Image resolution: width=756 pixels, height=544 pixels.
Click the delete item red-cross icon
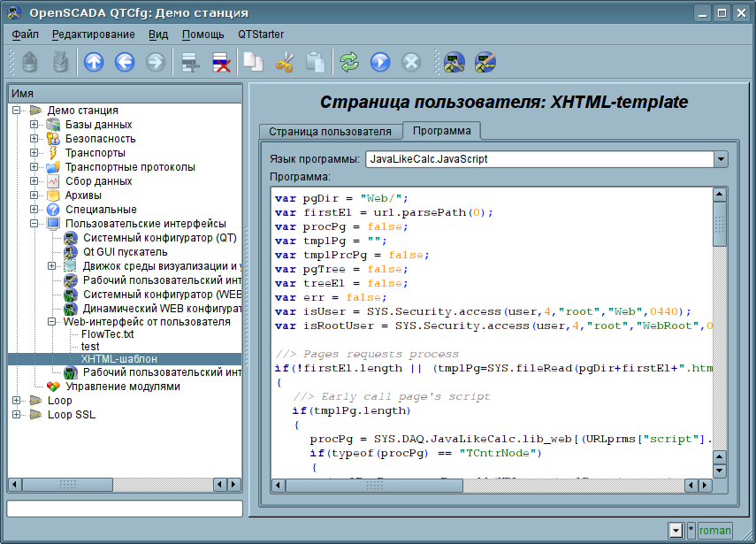click(220, 62)
